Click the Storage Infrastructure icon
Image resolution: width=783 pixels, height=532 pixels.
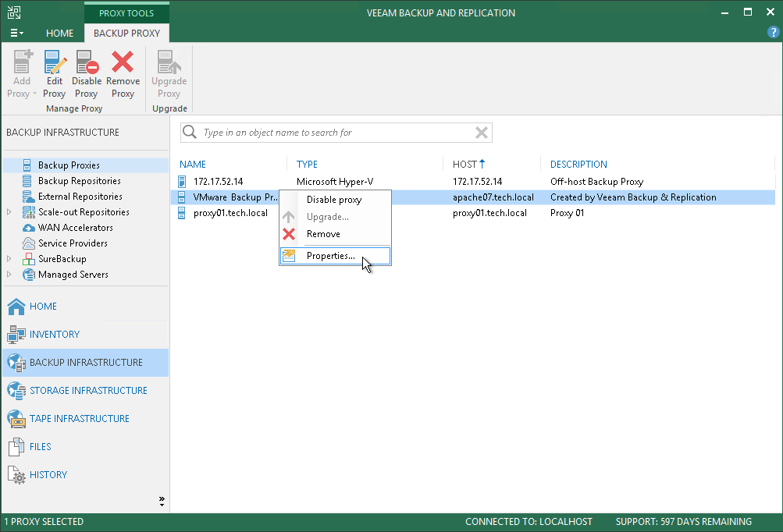point(16,391)
